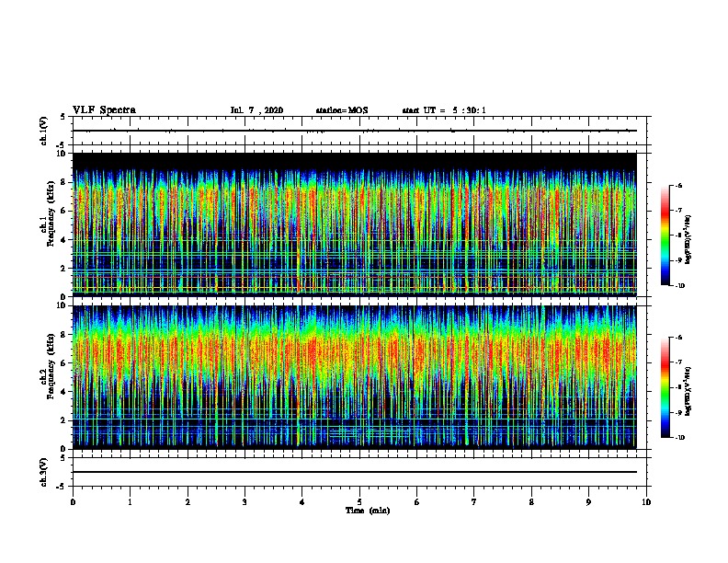Click time axis tick label '4'
Image resolution: width=728 pixels, height=563 pixels.
[302, 502]
